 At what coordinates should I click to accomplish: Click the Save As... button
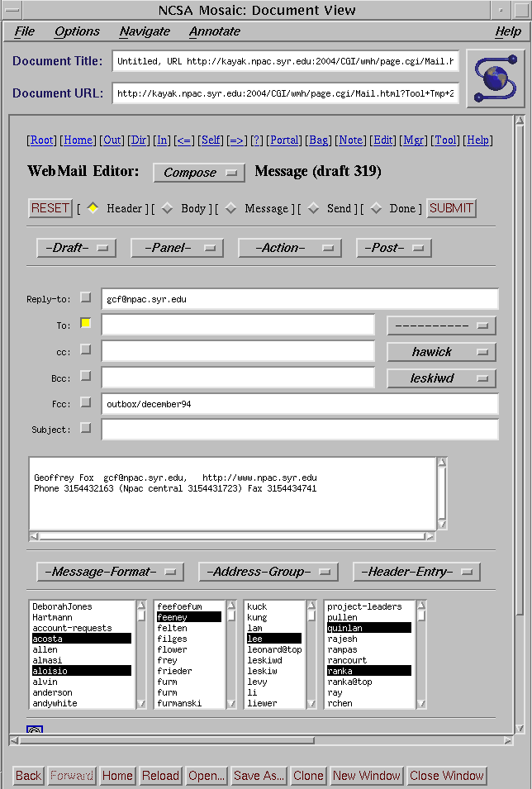pos(259,776)
